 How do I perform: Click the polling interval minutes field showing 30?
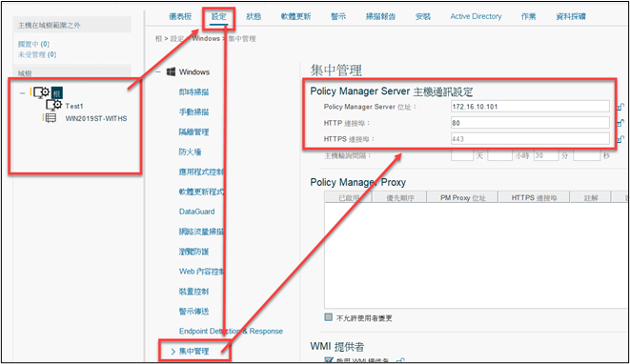(x=546, y=155)
